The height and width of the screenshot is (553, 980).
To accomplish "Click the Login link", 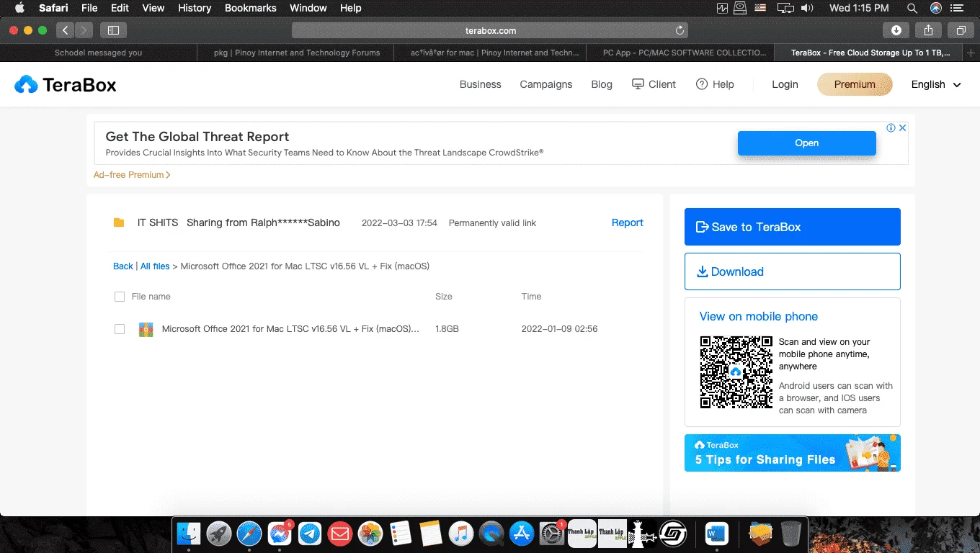I will click(x=785, y=84).
